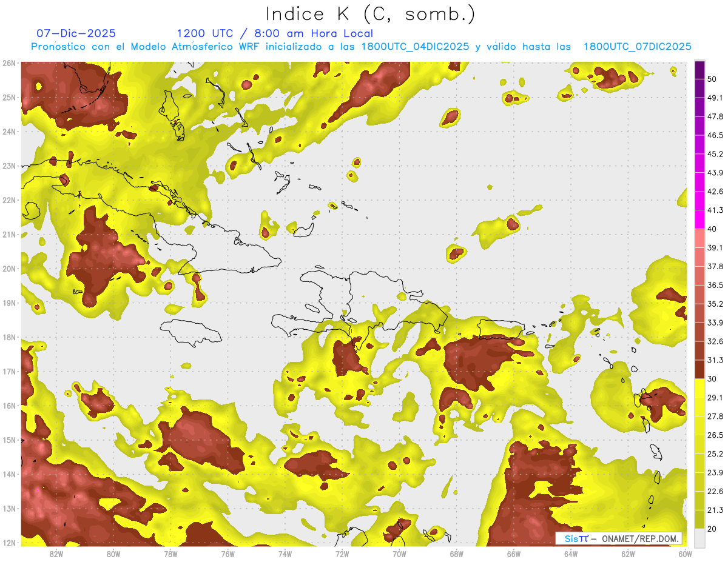Select the "41.3" color scale value
Viewport: 728px width, 562px height.
pyautogui.click(x=715, y=210)
